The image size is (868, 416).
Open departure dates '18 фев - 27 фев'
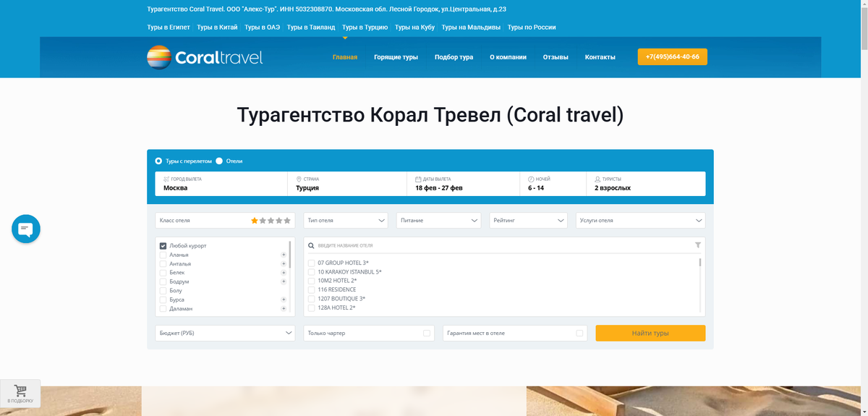(464, 184)
